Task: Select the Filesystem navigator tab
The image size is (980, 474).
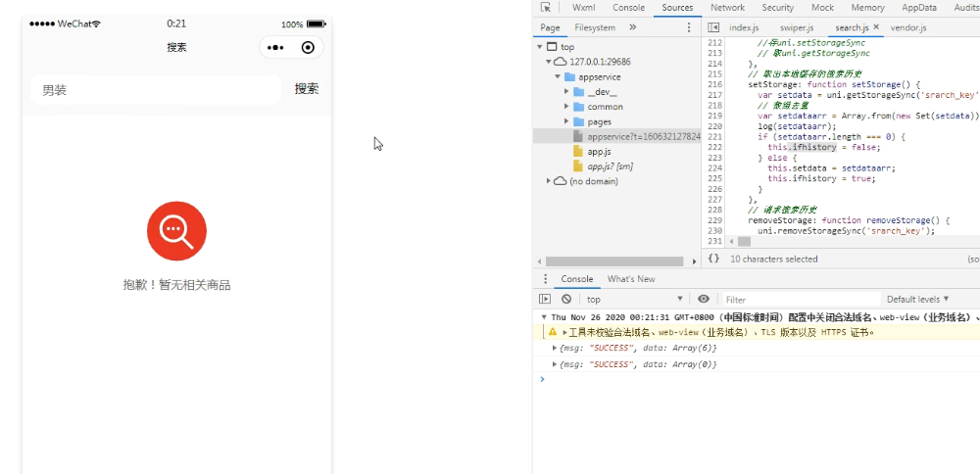Action: coord(595,27)
